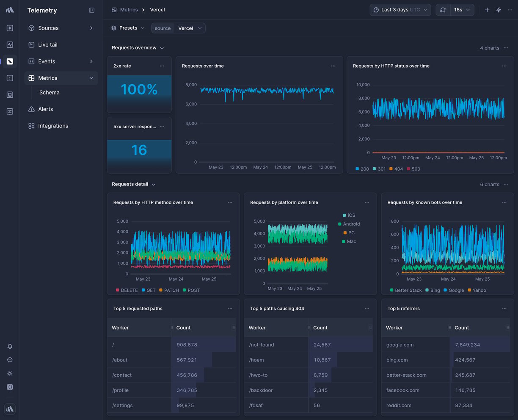
Task: Click the sun theme icon in left rail
Action: point(10,373)
